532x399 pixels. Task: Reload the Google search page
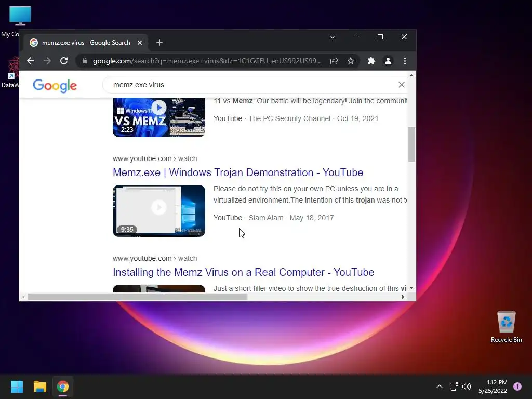click(x=64, y=61)
